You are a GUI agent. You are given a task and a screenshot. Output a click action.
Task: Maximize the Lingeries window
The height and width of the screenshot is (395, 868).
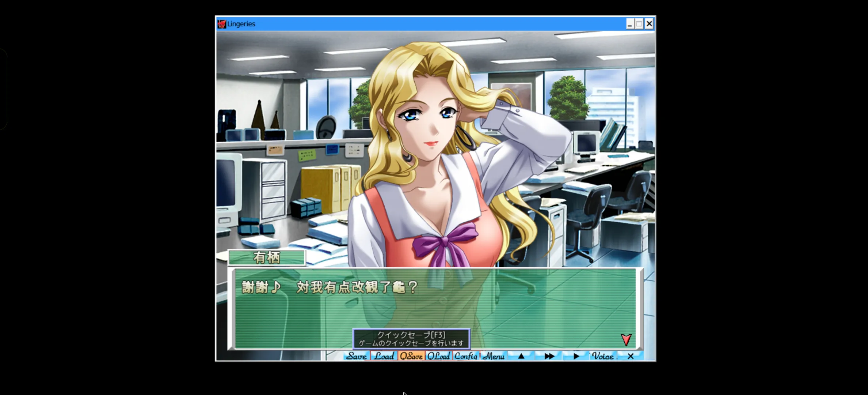[639, 24]
